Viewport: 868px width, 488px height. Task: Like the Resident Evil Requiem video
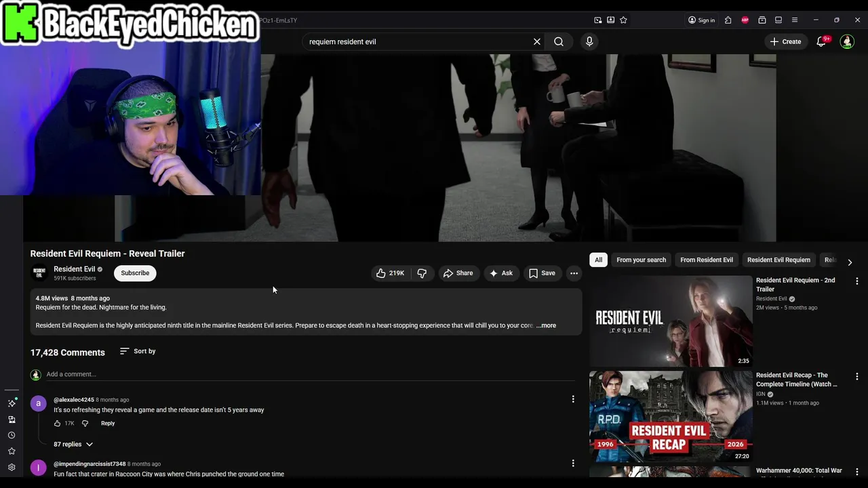point(391,273)
